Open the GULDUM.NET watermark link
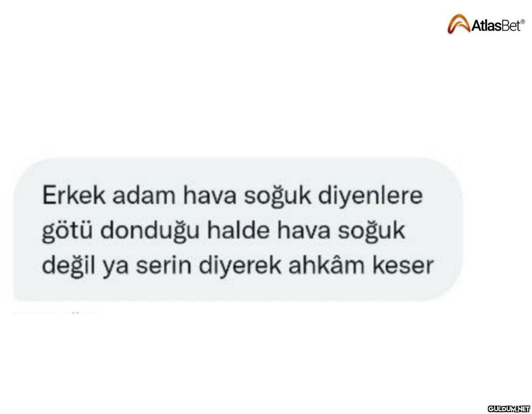Image resolution: width=532 pixels, height=414 pixels. [x=509, y=408]
